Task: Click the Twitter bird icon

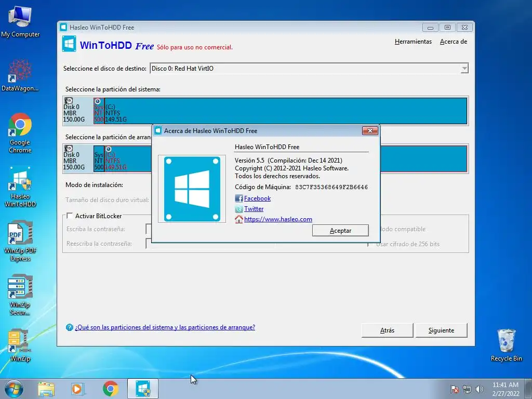Action: [x=239, y=209]
